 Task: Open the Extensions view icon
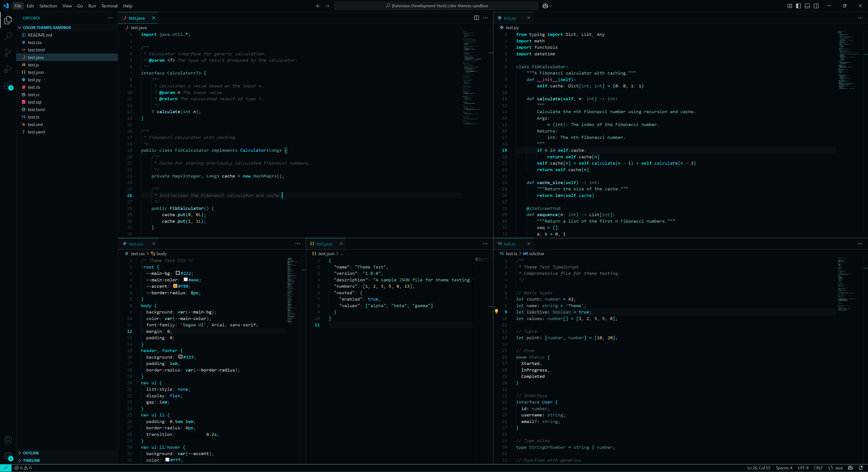click(8, 86)
